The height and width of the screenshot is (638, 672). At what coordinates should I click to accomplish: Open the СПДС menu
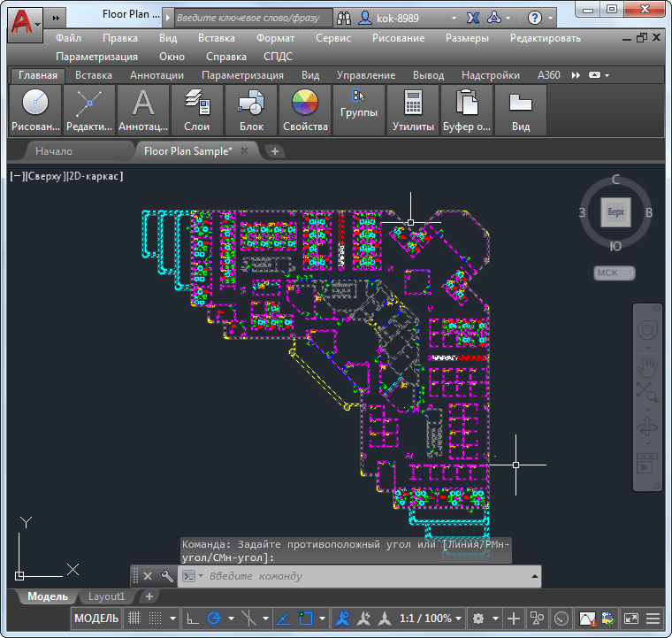279,57
